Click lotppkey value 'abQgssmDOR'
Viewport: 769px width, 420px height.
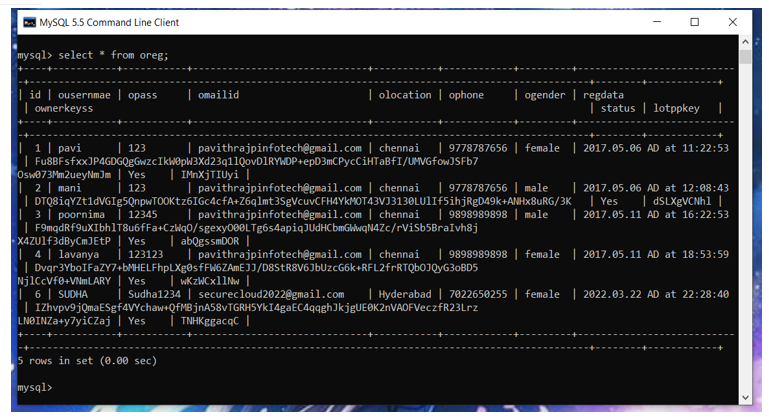tap(209, 241)
